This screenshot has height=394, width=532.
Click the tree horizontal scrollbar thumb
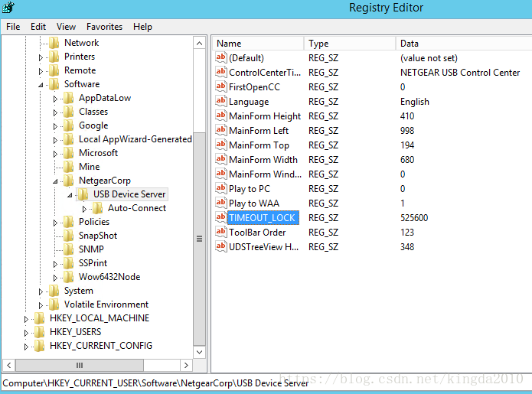[80, 365]
